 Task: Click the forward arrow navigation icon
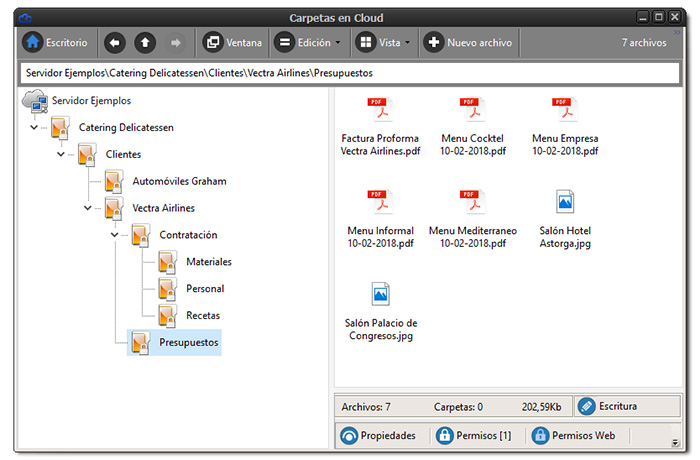coord(175,43)
